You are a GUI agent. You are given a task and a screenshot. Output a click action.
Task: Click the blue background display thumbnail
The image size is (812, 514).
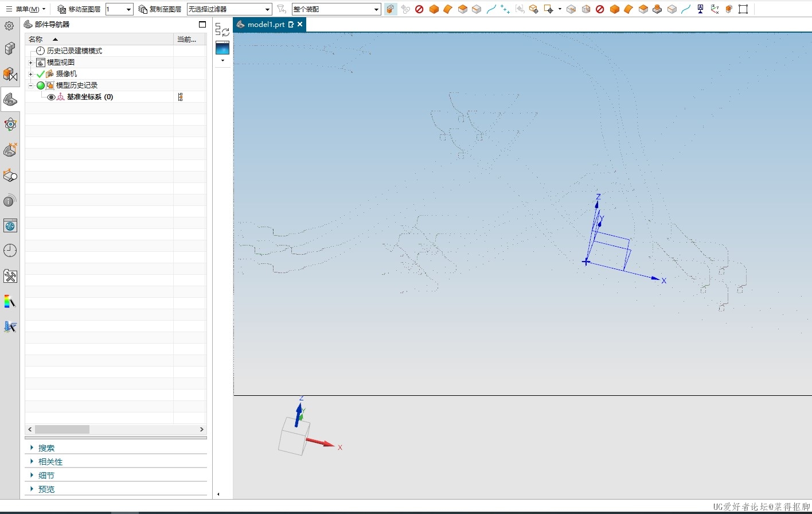pyautogui.click(x=222, y=48)
